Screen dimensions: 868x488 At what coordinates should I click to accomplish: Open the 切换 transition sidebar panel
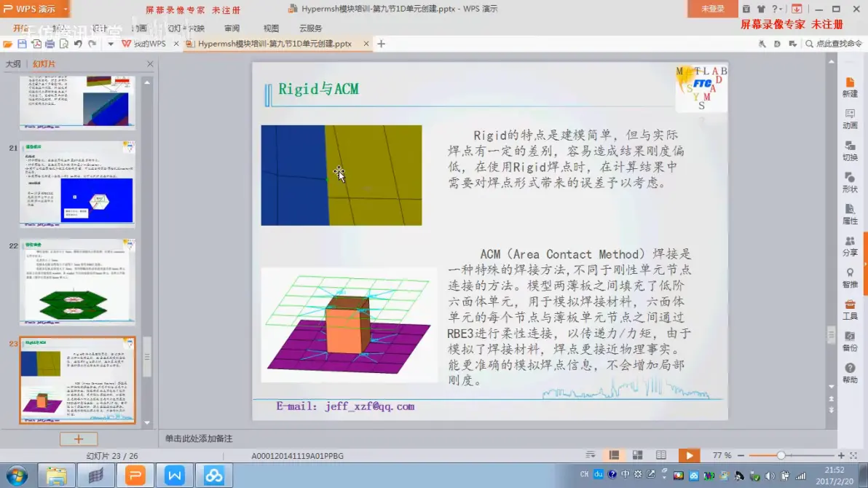point(850,151)
